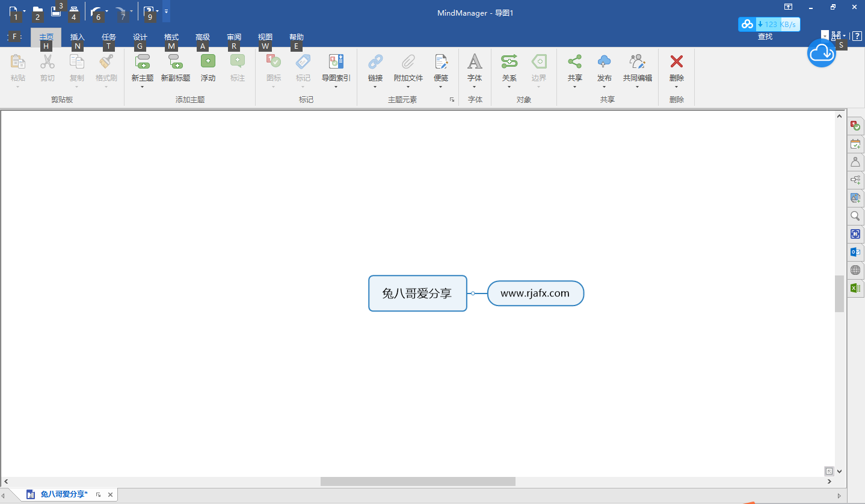865x504 pixels.
Task: Open the 导图索引 map index
Action: click(x=335, y=68)
